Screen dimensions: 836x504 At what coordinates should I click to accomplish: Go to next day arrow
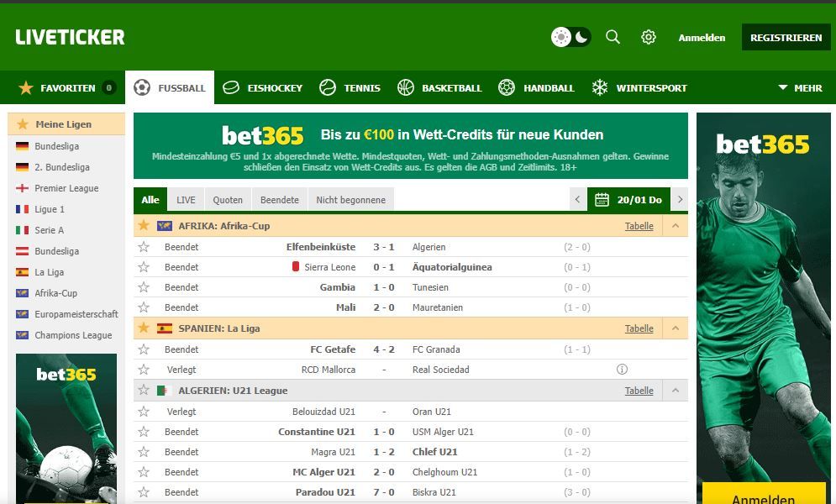(680, 200)
